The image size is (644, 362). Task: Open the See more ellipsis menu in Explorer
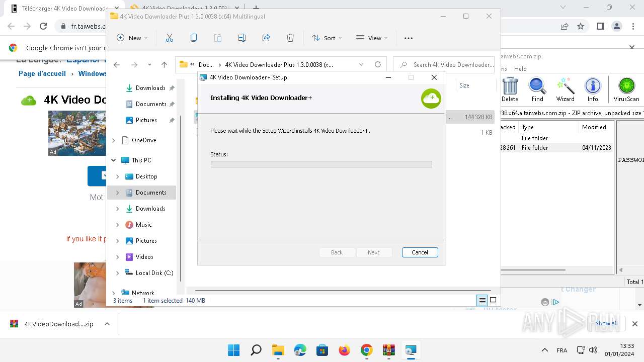(409, 38)
